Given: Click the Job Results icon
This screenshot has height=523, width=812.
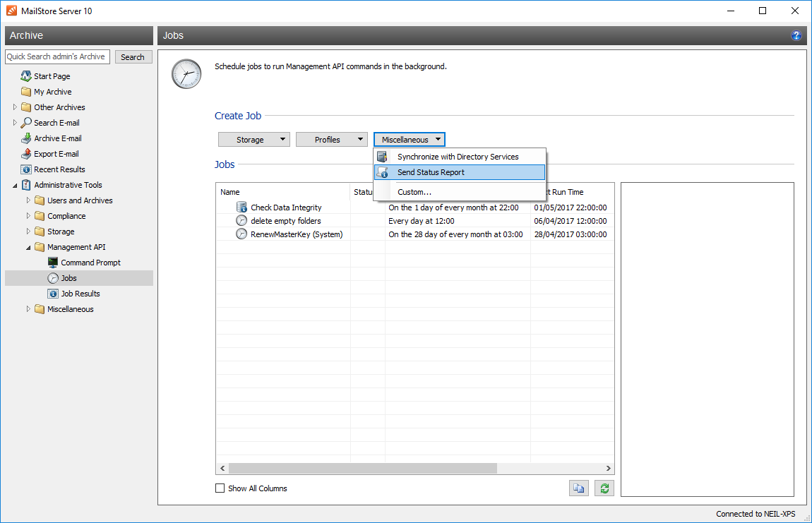Looking at the screenshot, I should coord(53,294).
